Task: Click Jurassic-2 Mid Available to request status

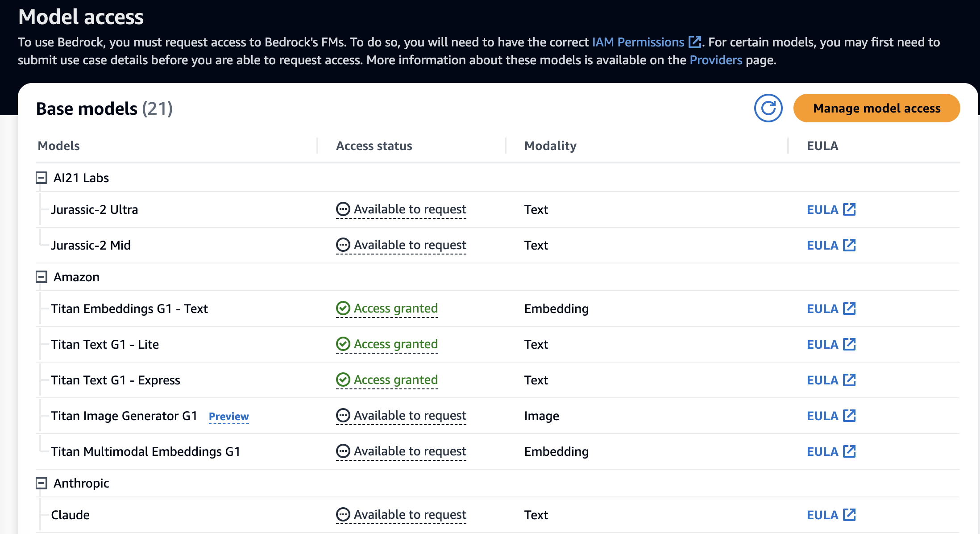Action: point(401,245)
